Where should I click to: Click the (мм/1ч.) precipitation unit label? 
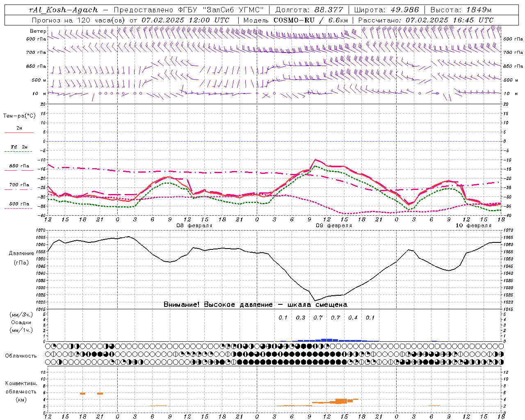(21, 330)
